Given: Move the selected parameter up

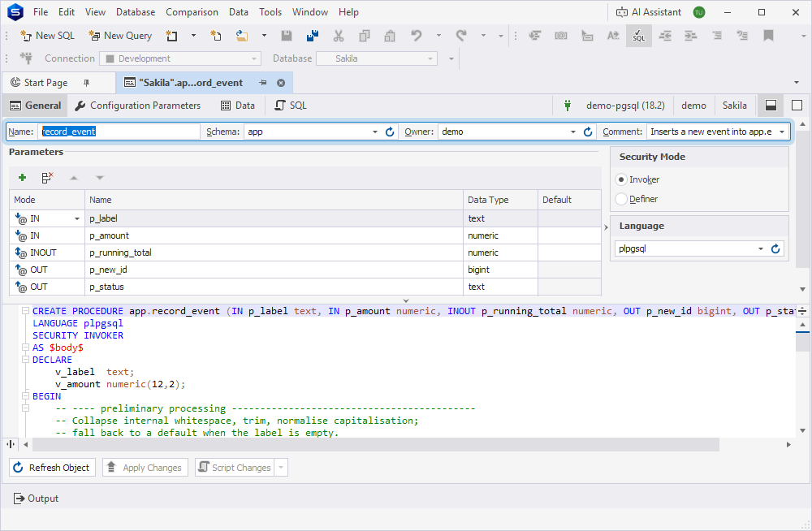Looking at the screenshot, I should pyautogui.click(x=74, y=178).
